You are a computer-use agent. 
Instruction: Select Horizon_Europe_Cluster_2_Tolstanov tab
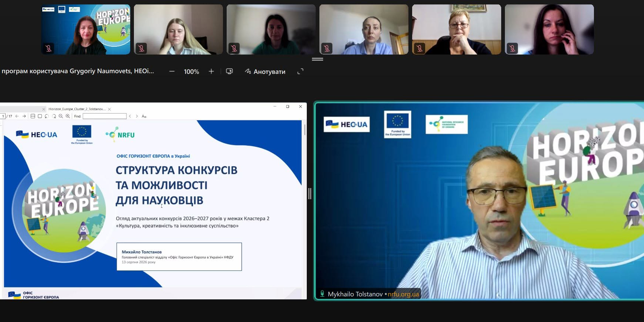(77, 109)
